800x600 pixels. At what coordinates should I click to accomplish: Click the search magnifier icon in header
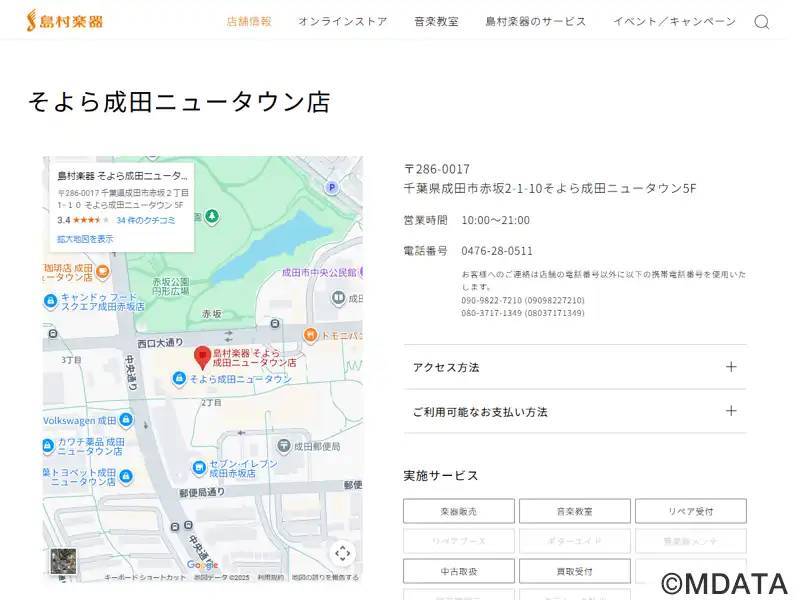761,22
